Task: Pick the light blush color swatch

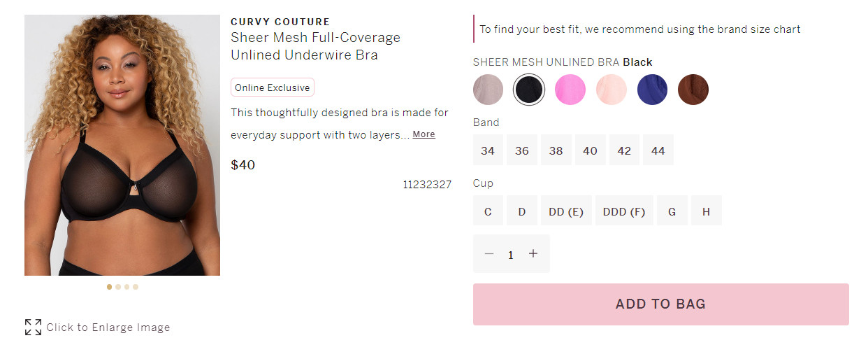Action: 611,90
